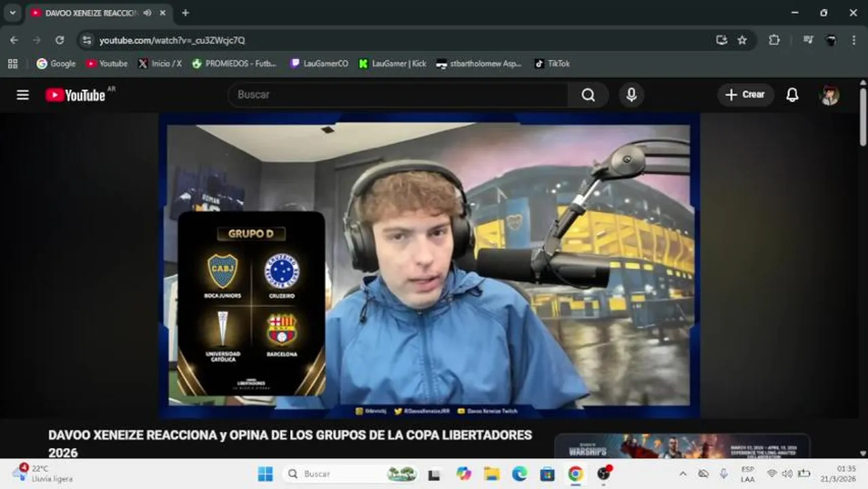Click the Windows taskbar search box
The image size is (868, 489).
(x=351, y=473)
